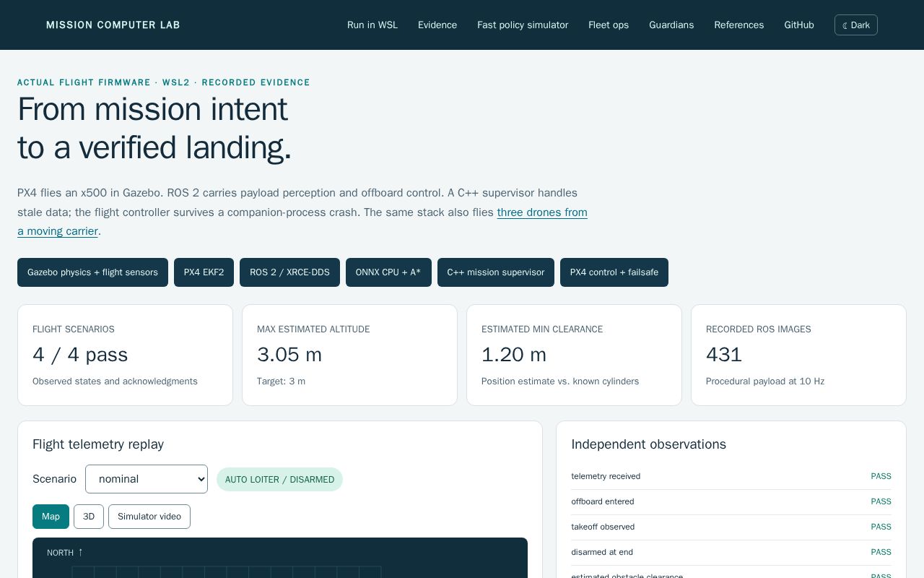Select the 431 recorded ROS images value
The image size is (924, 578).
click(724, 355)
